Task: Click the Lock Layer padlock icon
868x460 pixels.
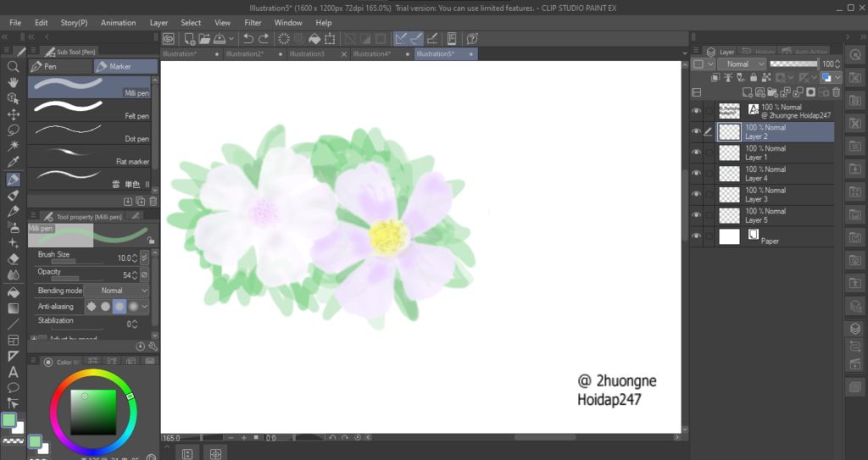Action: 753,78
